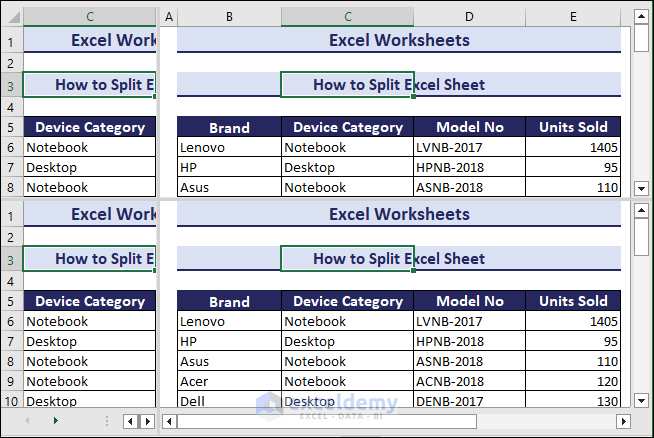This screenshot has width=654, height=438.
Task: Click the Lenovo cell in upper pane
Action: click(229, 147)
